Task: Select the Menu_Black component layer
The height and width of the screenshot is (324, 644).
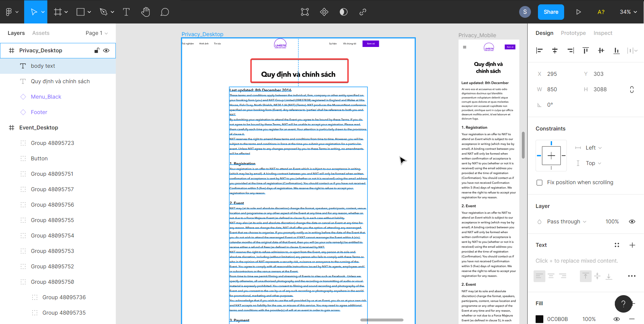Action: (x=58, y=97)
